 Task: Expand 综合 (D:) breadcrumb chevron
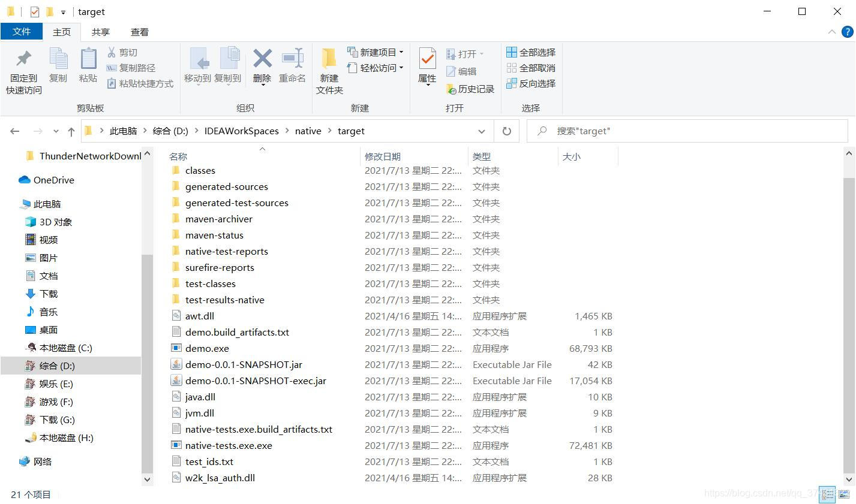(196, 131)
